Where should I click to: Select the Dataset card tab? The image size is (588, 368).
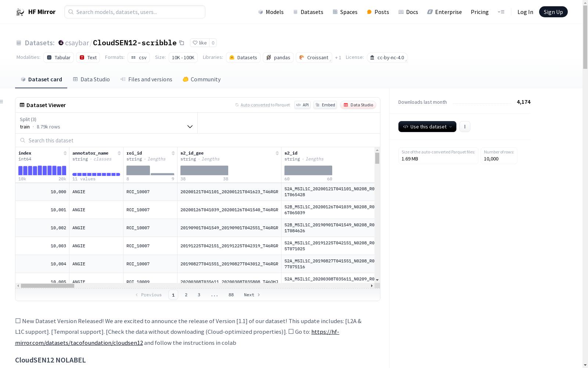point(41,79)
